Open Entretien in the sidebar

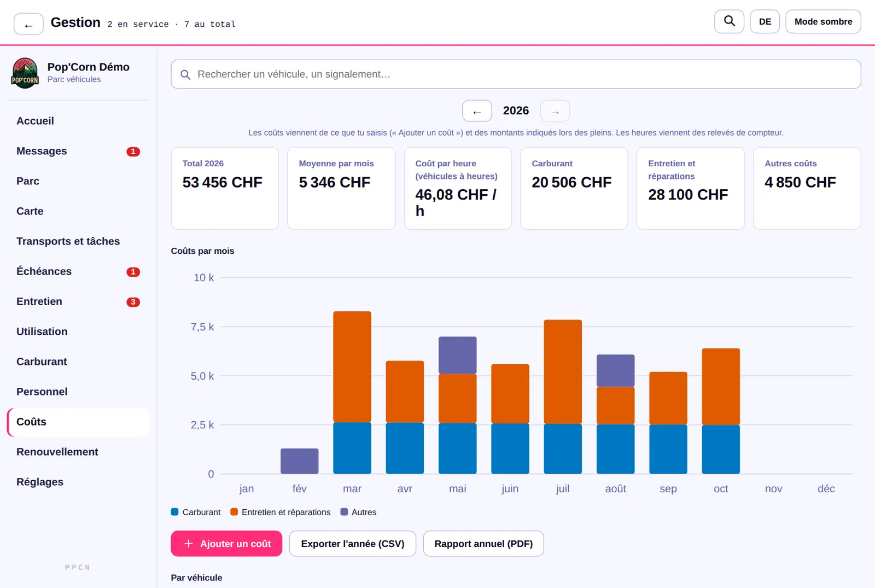(x=78, y=301)
